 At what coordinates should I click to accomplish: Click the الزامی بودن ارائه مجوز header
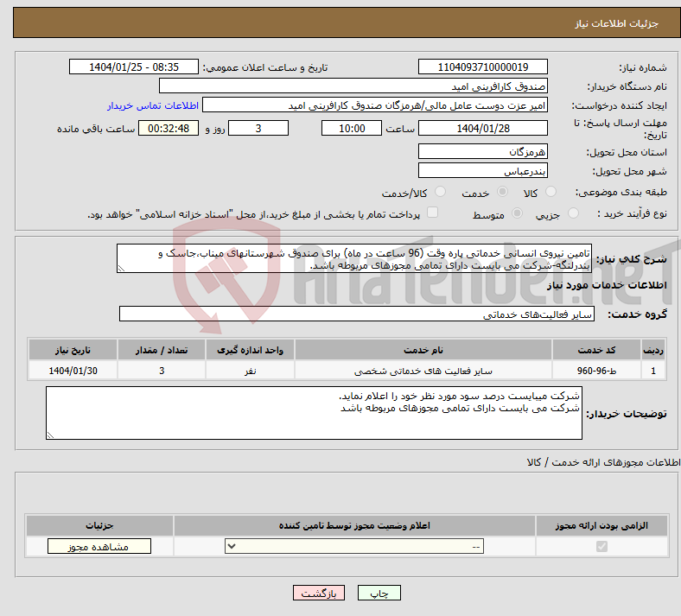pos(601,525)
